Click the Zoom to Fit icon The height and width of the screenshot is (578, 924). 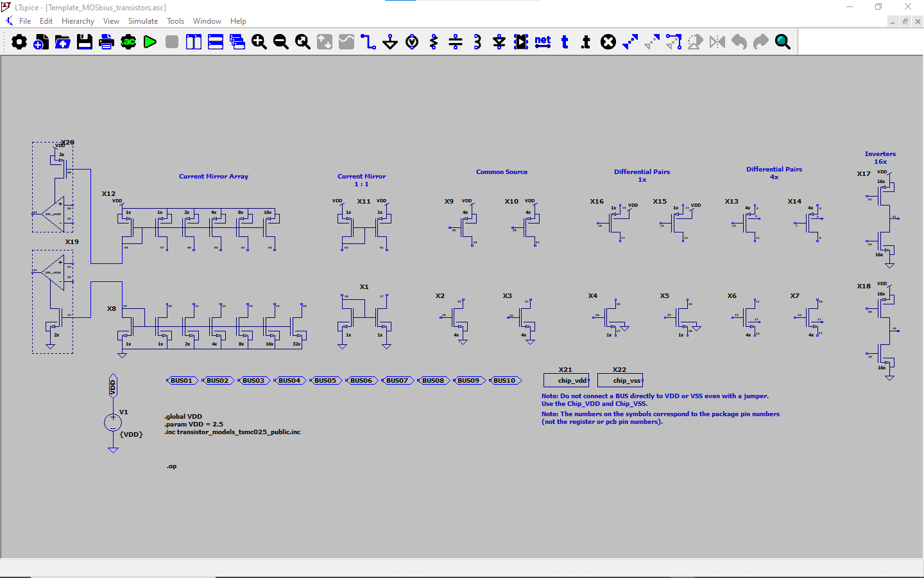[x=303, y=42]
